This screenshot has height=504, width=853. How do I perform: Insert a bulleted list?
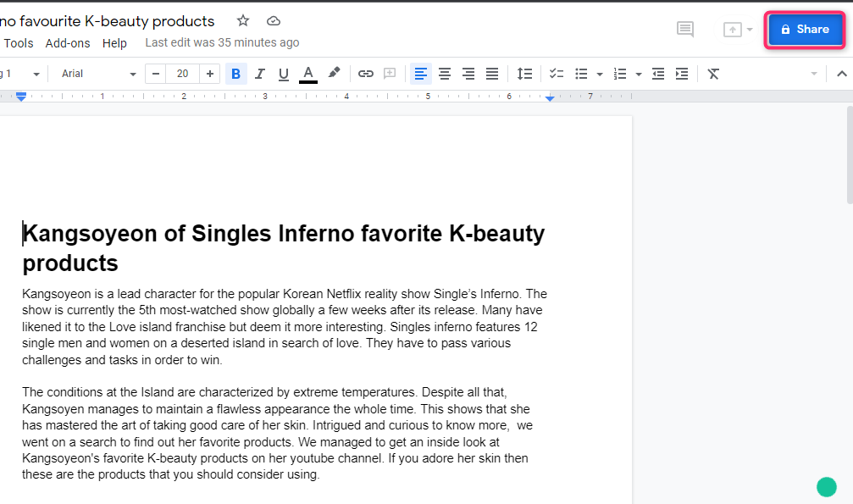[x=581, y=74]
